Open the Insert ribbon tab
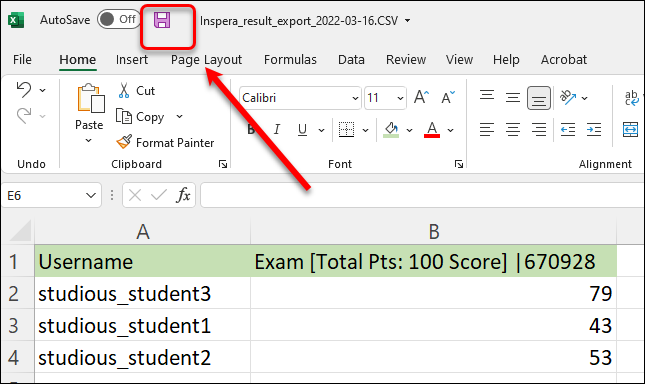Viewport: 645px width, 384px height. pos(132,60)
